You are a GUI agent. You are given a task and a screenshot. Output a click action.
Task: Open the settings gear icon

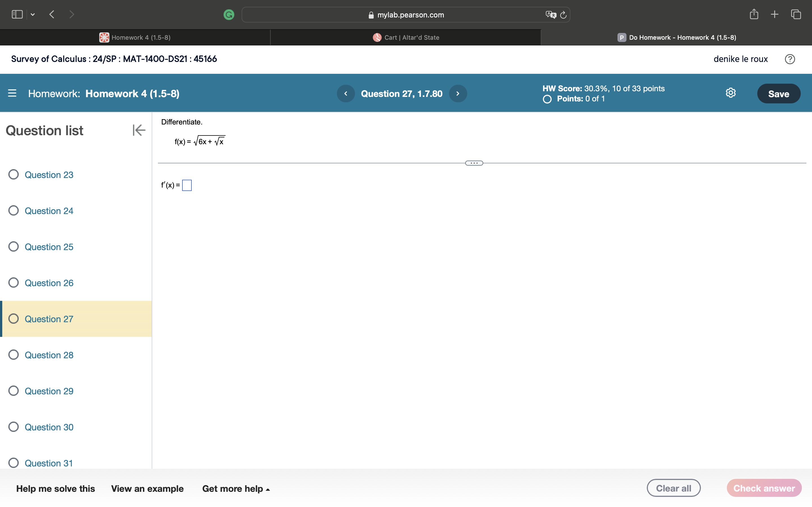click(731, 93)
